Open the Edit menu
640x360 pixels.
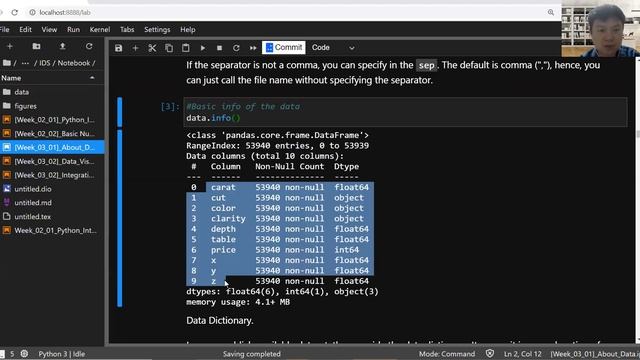click(x=25, y=29)
